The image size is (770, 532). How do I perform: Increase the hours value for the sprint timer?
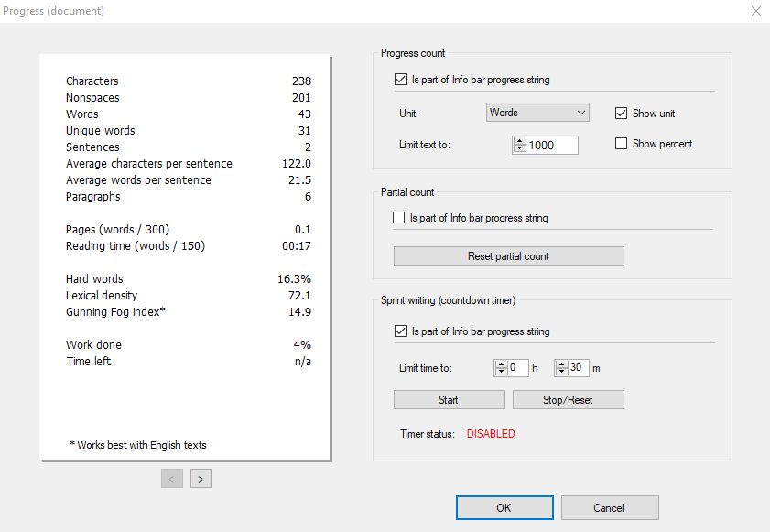tap(502, 364)
